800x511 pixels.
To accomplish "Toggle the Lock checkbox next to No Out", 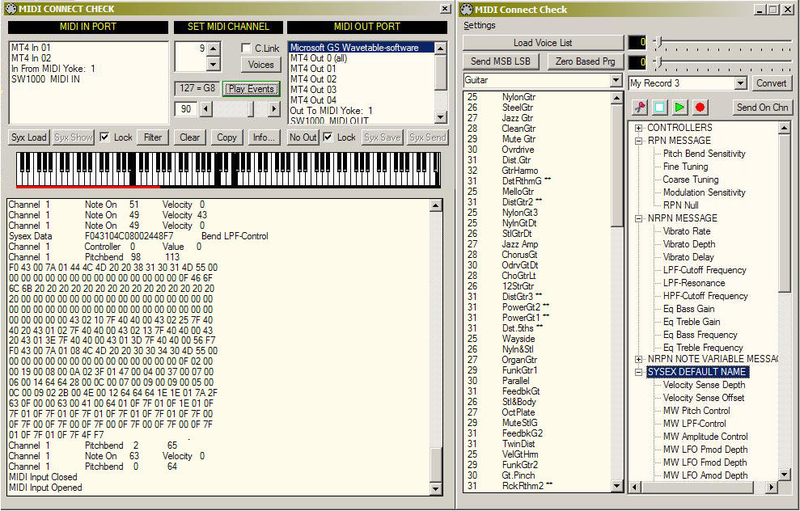I will (x=328, y=137).
